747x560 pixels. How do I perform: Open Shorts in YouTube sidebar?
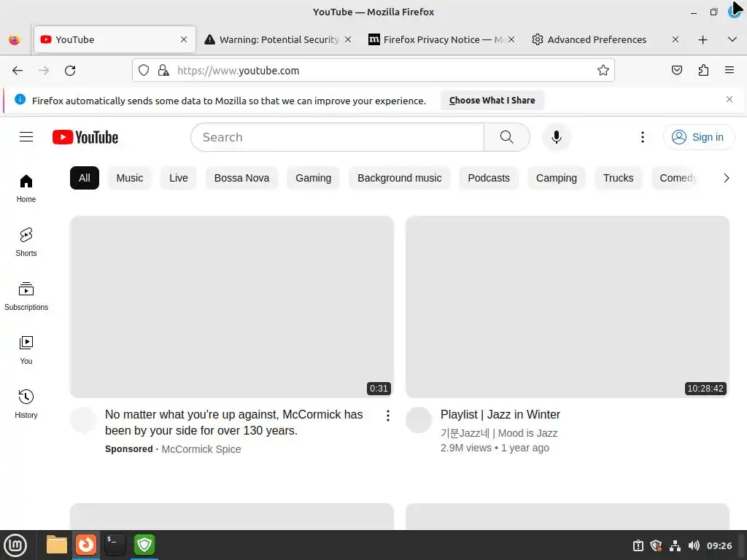coord(26,242)
